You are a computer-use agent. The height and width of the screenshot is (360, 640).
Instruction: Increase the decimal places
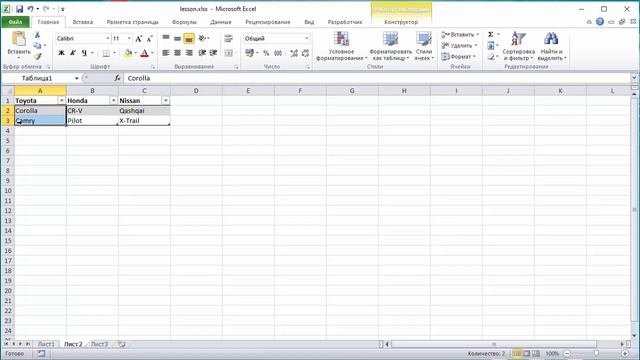[x=293, y=53]
